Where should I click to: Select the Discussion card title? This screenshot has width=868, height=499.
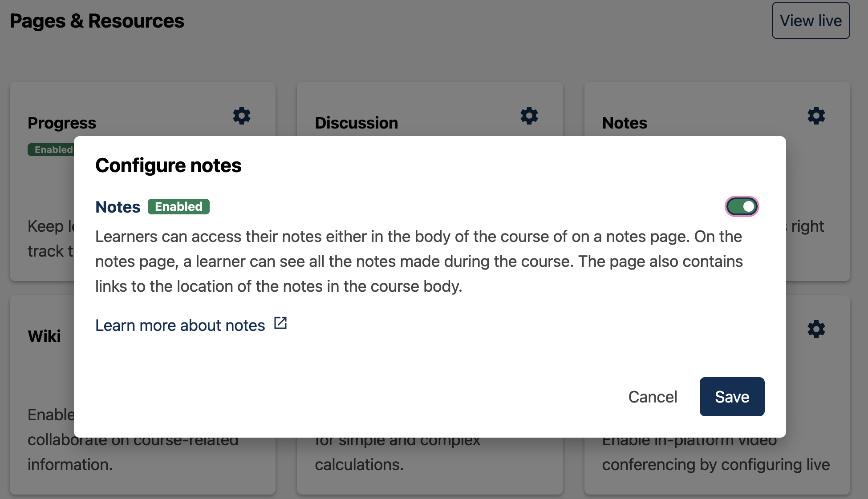[x=357, y=123]
